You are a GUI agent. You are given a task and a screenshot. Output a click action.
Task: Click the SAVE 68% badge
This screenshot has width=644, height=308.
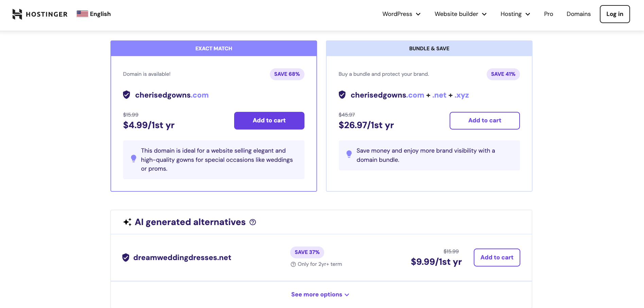pyautogui.click(x=287, y=74)
